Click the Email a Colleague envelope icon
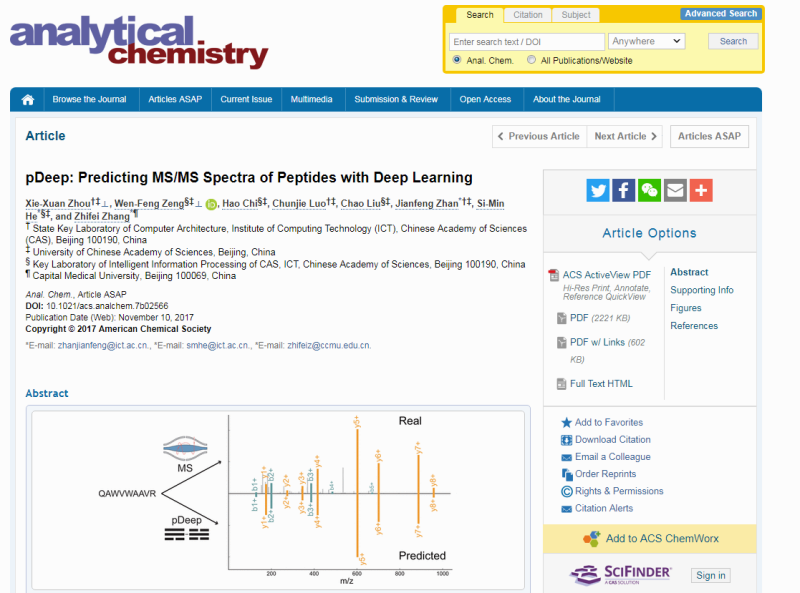This screenshot has width=800, height=593. [566, 457]
